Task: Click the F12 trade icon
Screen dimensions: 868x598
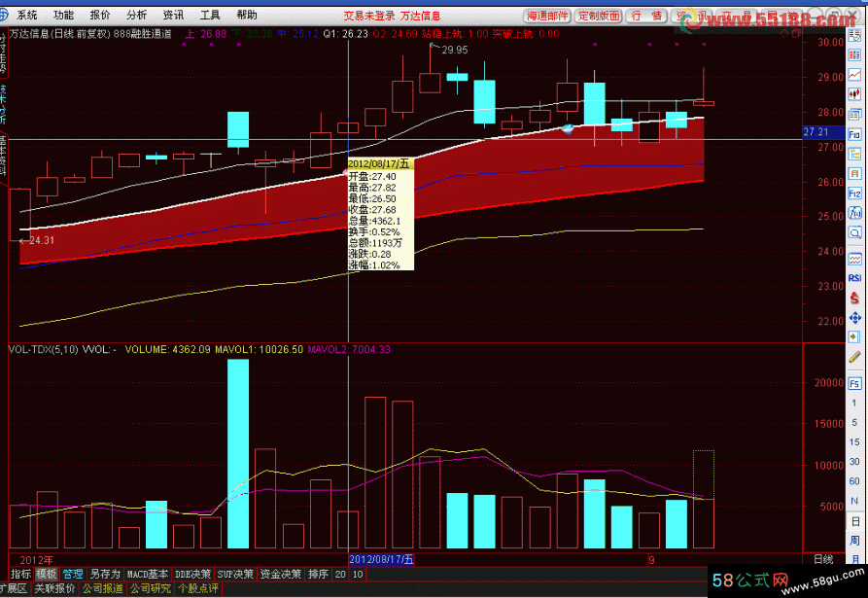Action: pyautogui.click(x=854, y=193)
